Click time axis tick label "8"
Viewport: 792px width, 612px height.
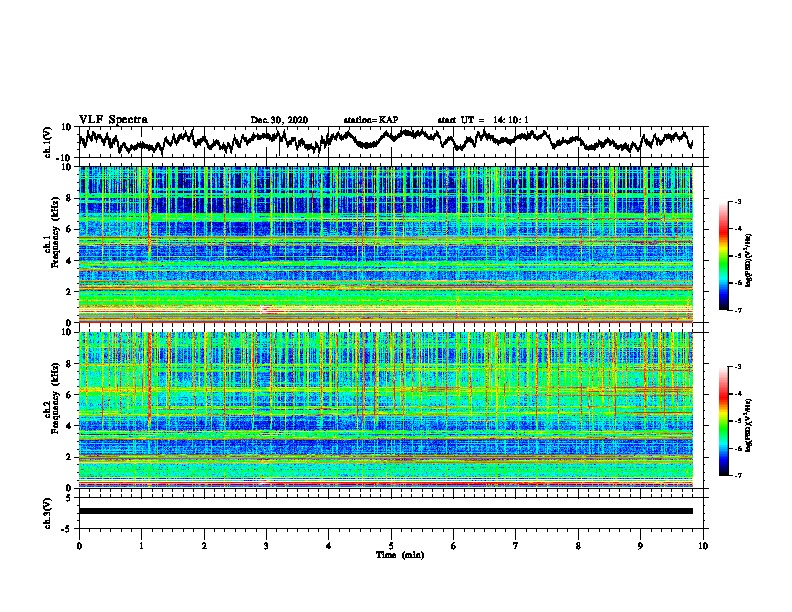578,546
